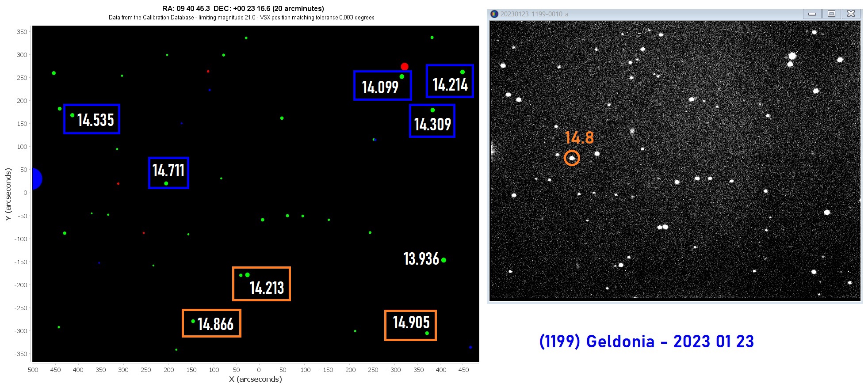Click the 14.535 magnitude label
The width and height of the screenshot is (868, 391).
coord(96,120)
